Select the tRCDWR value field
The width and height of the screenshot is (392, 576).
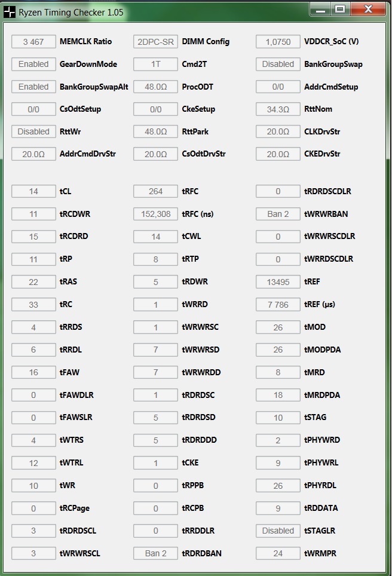[33, 214]
